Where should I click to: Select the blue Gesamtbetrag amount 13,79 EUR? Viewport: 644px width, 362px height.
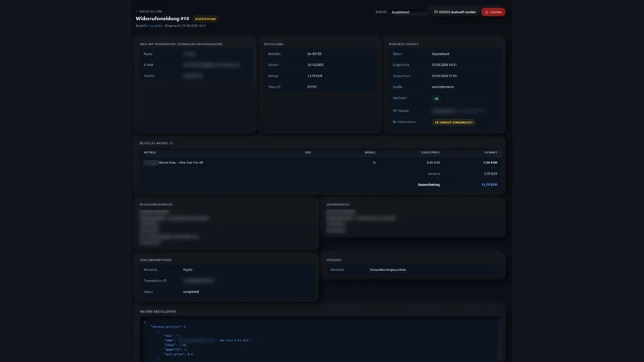click(489, 185)
